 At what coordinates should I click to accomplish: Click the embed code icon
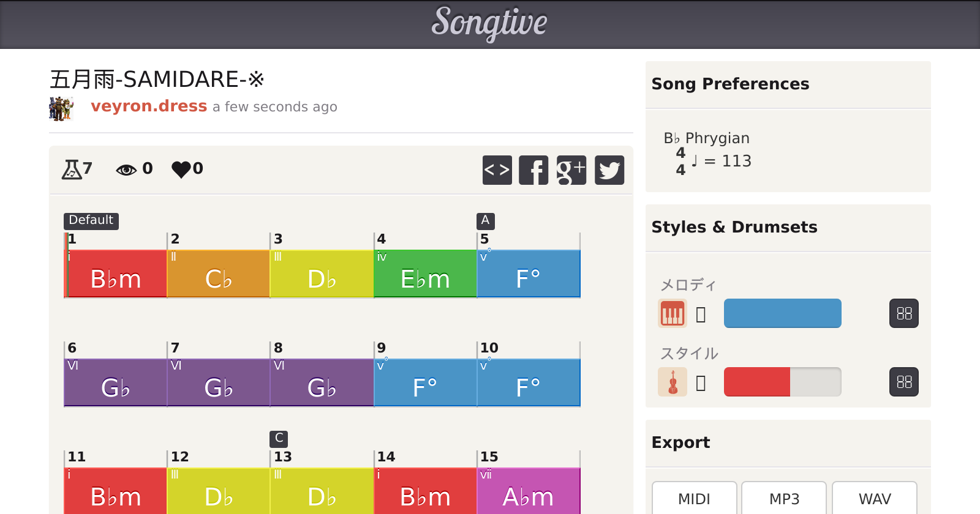(497, 170)
